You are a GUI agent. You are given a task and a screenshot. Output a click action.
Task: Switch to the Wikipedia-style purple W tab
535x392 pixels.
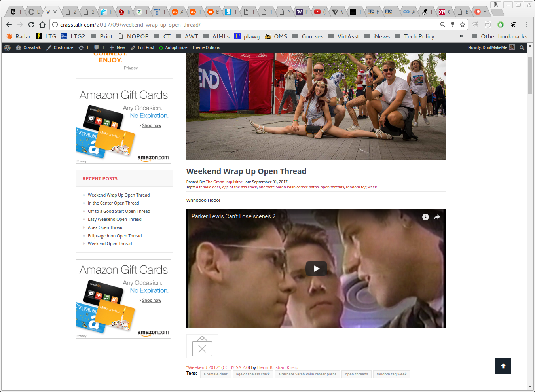[302, 12]
